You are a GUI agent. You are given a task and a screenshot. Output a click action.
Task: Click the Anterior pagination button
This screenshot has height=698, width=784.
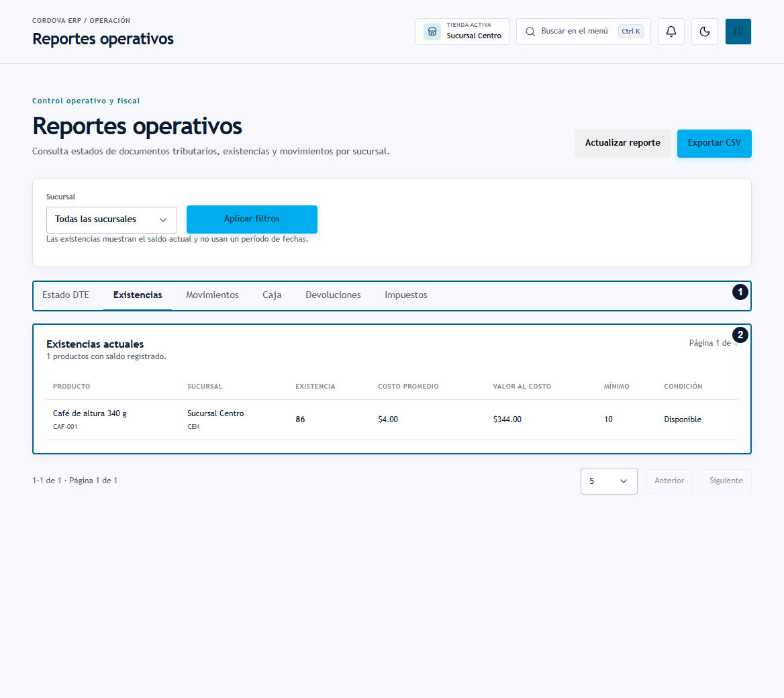pyautogui.click(x=669, y=481)
